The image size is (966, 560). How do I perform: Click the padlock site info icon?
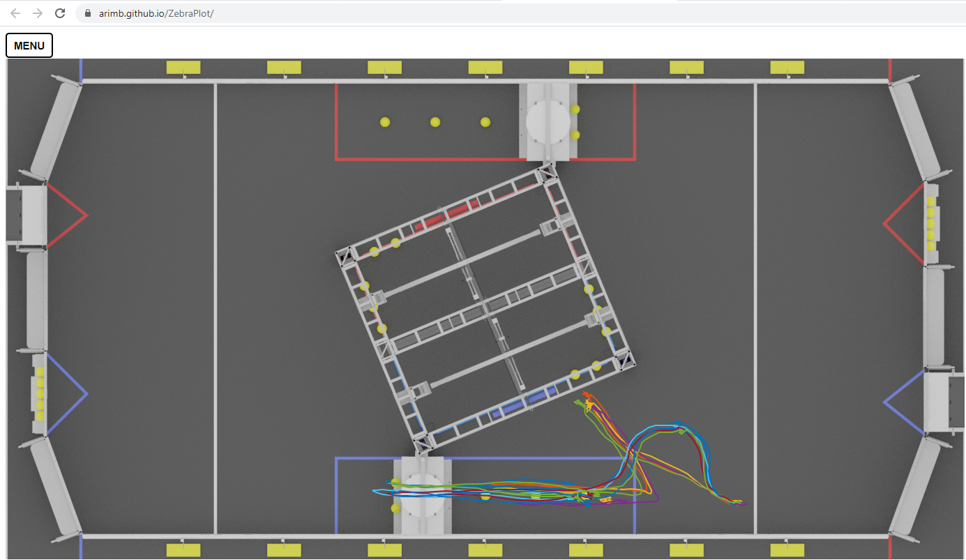87,13
